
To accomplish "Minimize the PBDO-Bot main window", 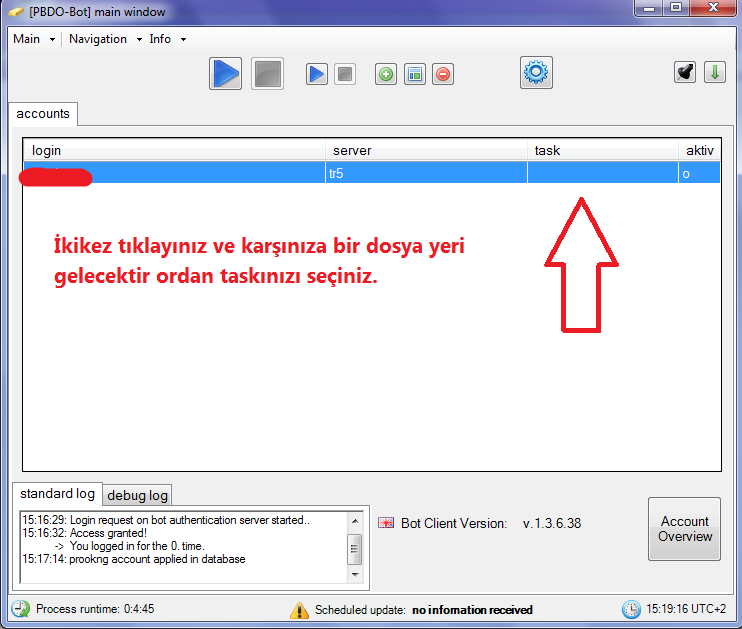I will pos(649,8).
